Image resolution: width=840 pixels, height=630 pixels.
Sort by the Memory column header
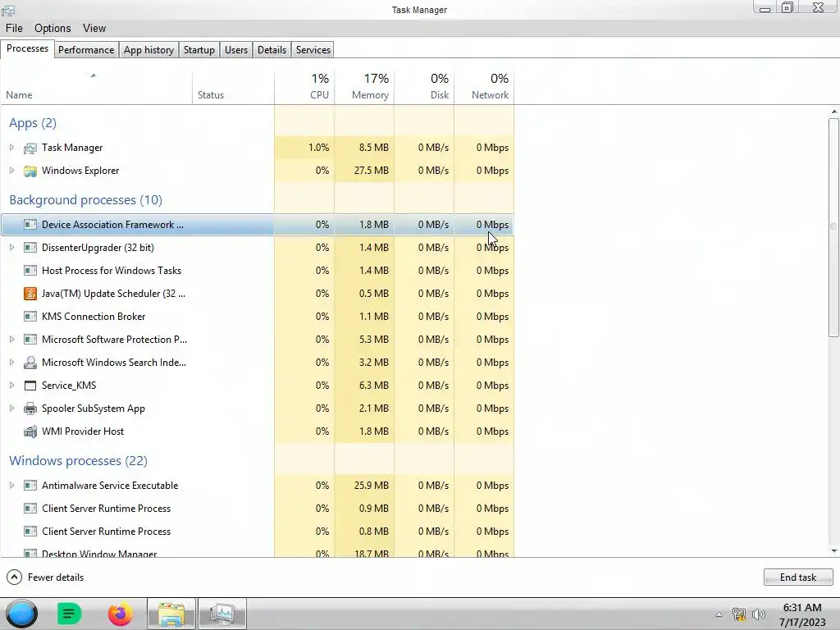tap(364, 86)
